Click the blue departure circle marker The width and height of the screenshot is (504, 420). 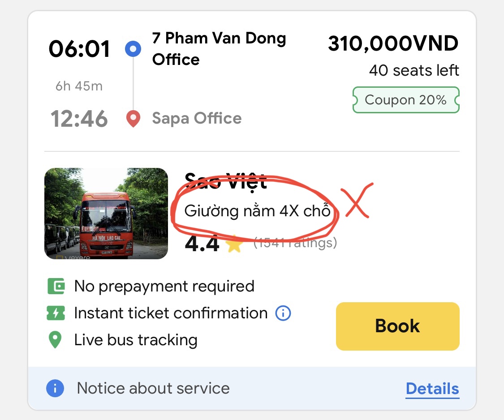click(133, 49)
